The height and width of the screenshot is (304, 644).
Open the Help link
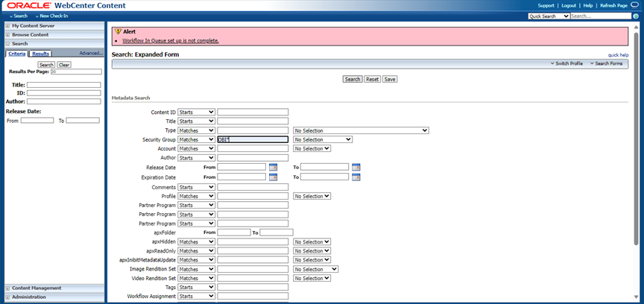click(588, 6)
